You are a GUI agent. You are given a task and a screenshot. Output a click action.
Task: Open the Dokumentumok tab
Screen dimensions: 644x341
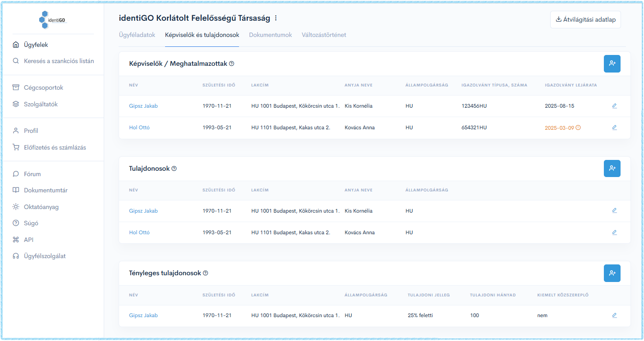[x=271, y=35]
